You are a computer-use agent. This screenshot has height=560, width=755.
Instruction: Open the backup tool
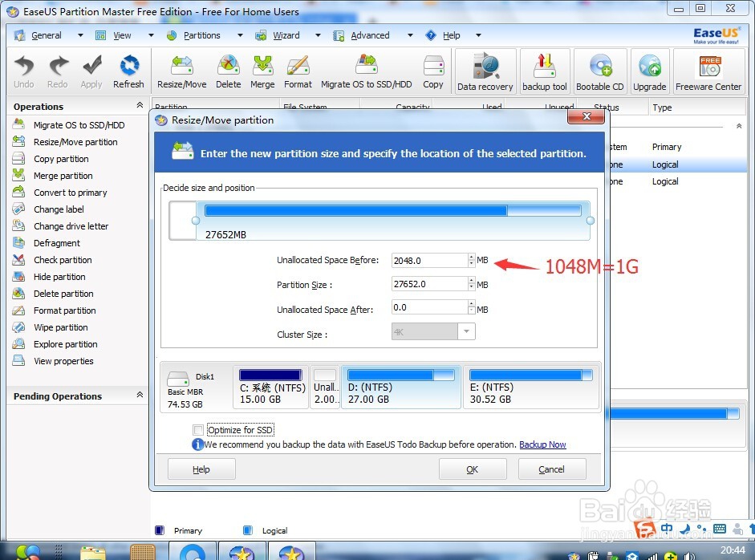click(545, 71)
